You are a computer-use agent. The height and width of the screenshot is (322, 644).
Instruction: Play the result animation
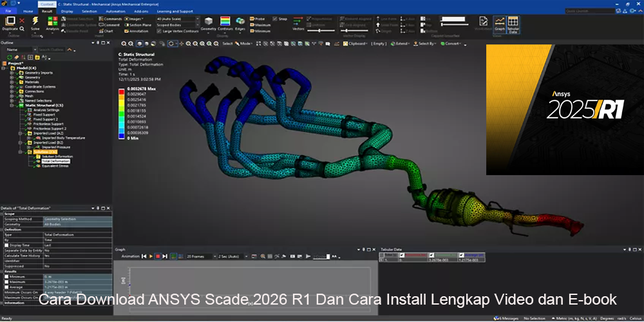click(151, 256)
